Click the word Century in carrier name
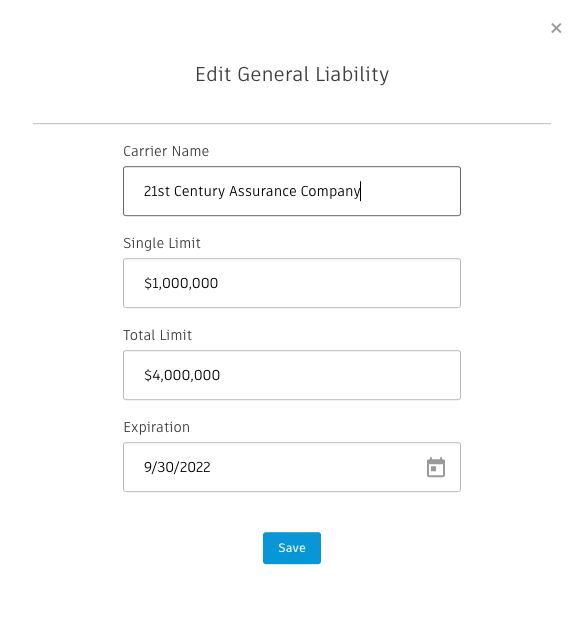 (200, 192)
